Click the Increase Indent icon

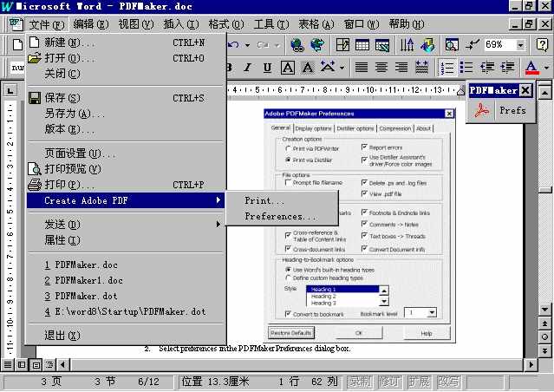tap(507, 67)
